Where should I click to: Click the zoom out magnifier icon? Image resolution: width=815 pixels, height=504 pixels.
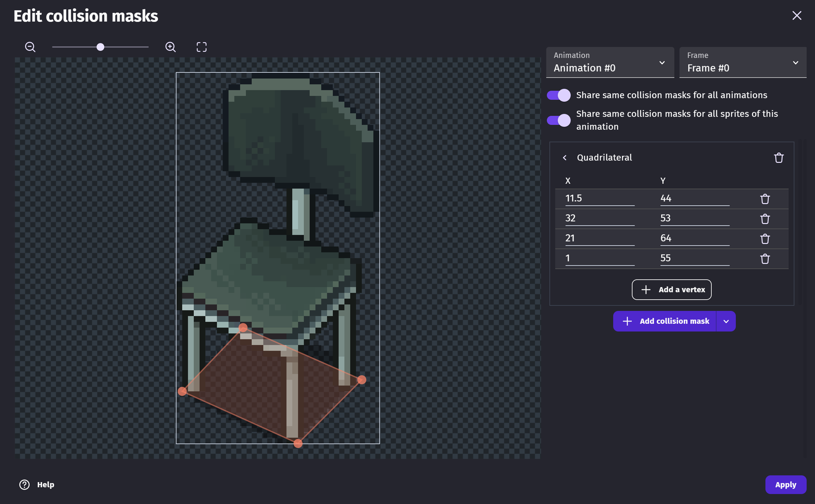[x=30, y=47]
